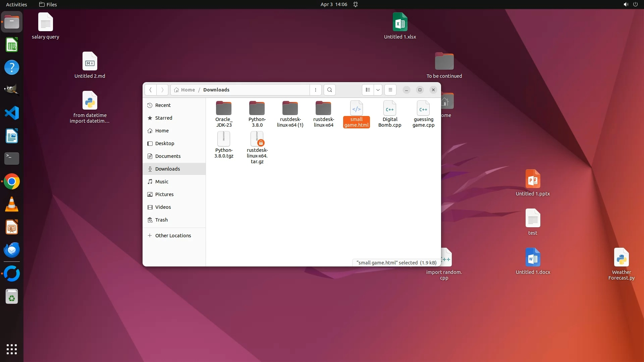
Task: Open the path bar three-dot menu
Action: pos(315,90)
